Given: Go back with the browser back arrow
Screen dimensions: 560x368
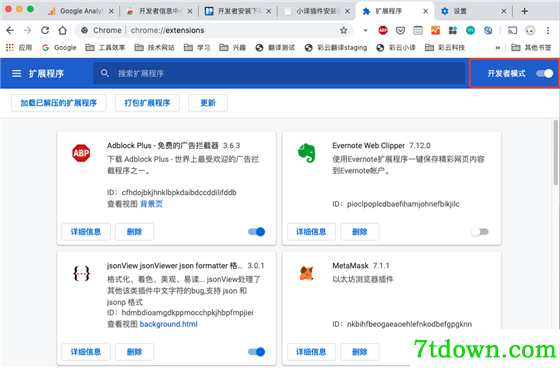Looking at the screenshot, I should pyautogui.click(x=10, y=30).
